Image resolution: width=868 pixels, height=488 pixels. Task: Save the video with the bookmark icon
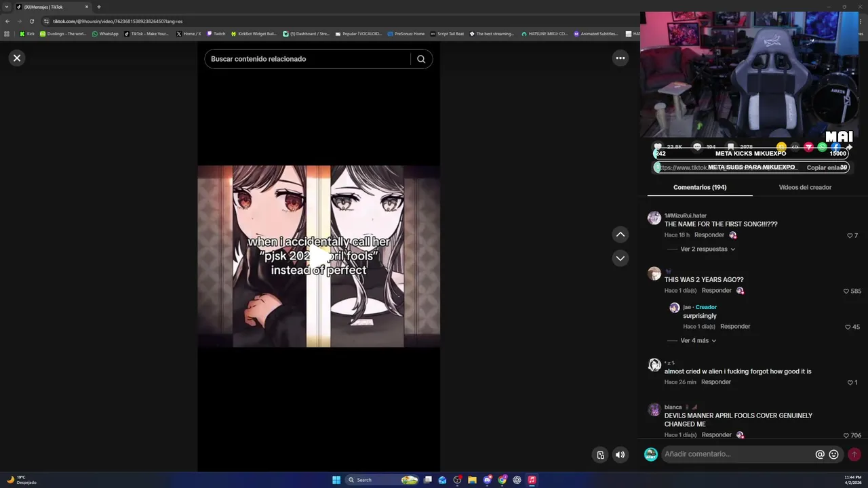[x=730, y=147]
